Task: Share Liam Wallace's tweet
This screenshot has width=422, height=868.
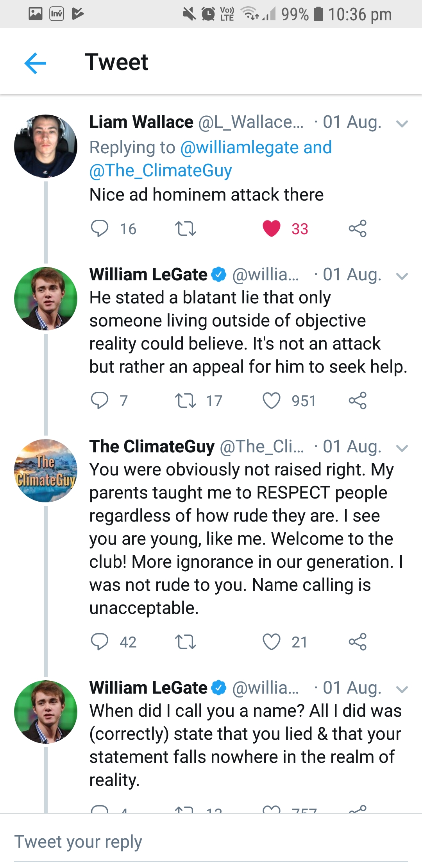Action: 358,228
